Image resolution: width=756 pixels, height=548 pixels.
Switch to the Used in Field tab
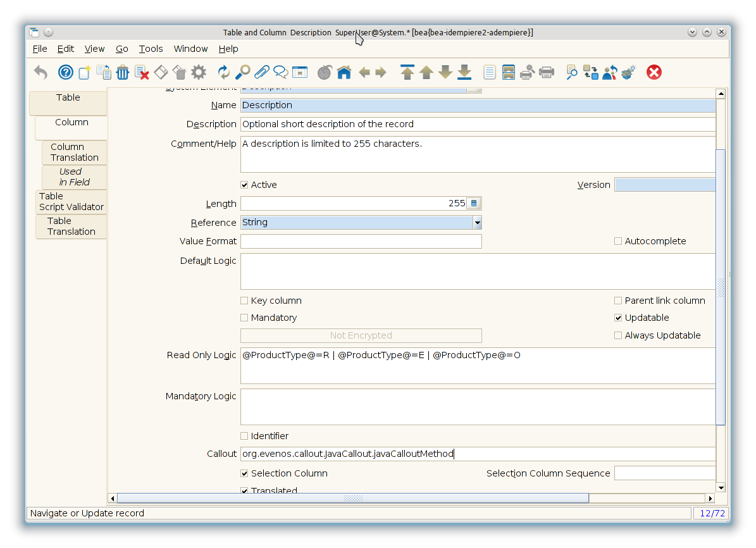point(74,177)
